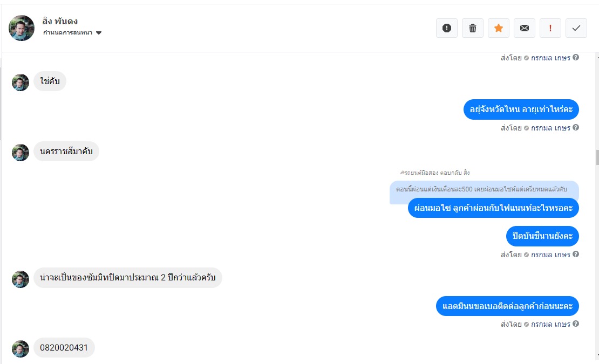The height and width of the screenshot is (364, 599).
Task: Click the blue ปิดบันชีนานยังคะ message bubble
Action: (542, 236)
